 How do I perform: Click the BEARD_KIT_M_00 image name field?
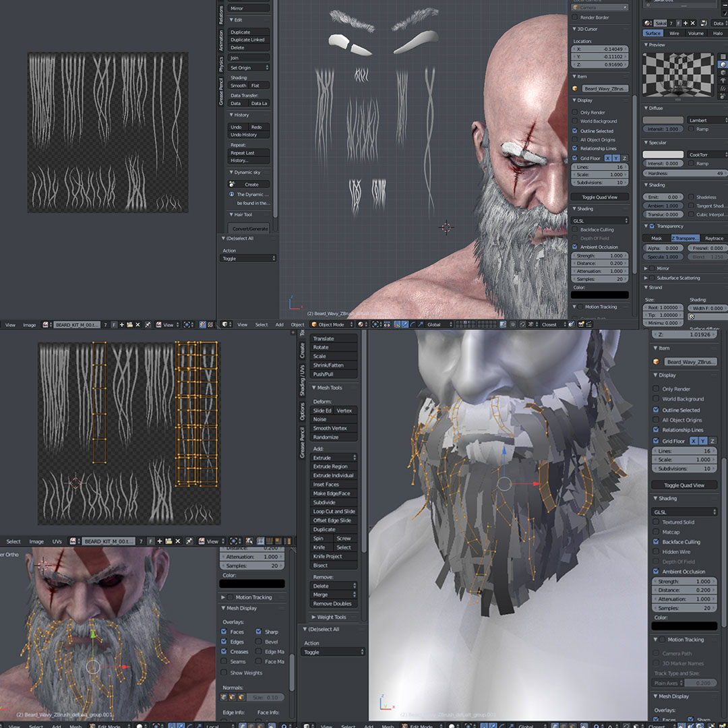(76, 324)
